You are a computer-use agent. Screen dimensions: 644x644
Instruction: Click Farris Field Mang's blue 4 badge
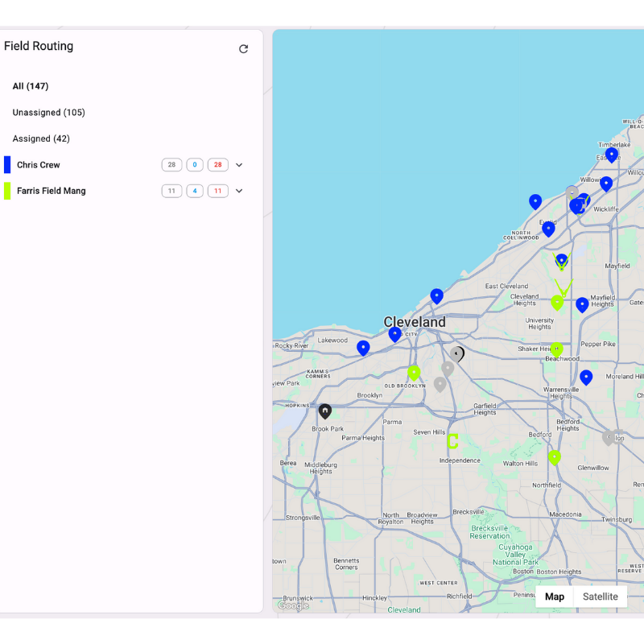pyautogui.click(x=195, y=191)
